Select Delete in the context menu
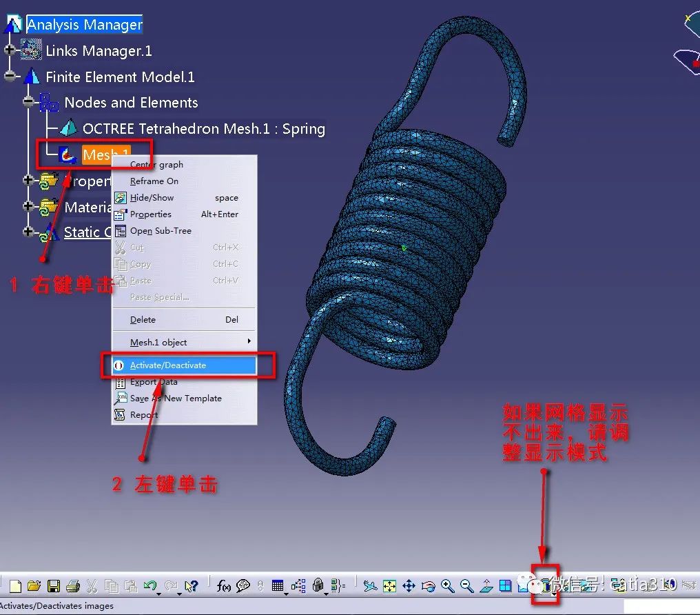The width and height of the screenshot is (700, 615). [x=143, y=320]
